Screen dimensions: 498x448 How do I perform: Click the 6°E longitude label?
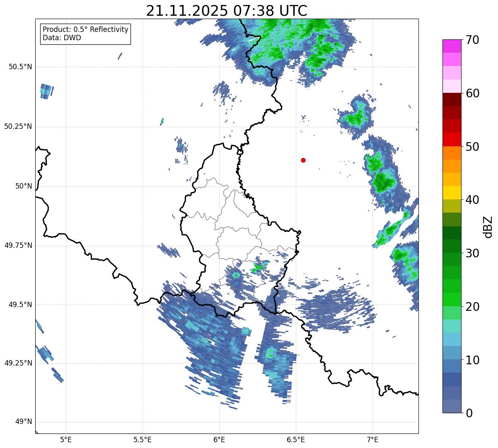[219, 439]
